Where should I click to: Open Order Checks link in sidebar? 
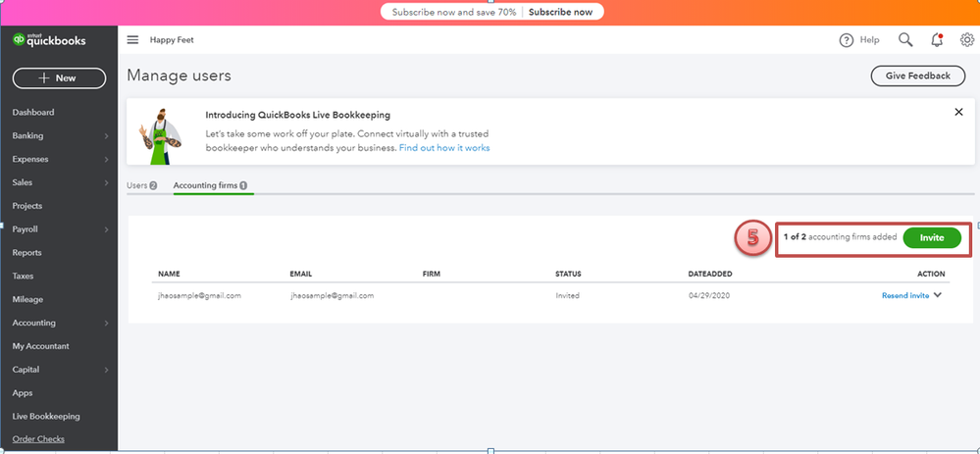click(38, 439)
